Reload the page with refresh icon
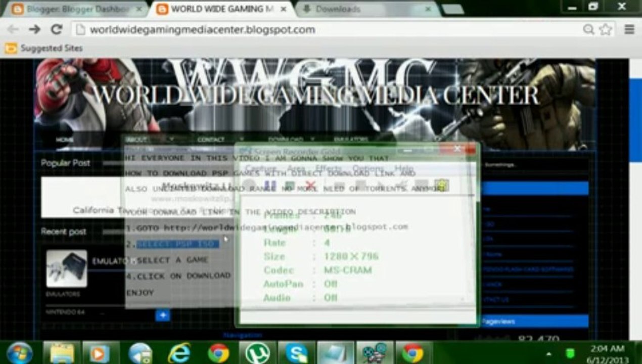 57,29
